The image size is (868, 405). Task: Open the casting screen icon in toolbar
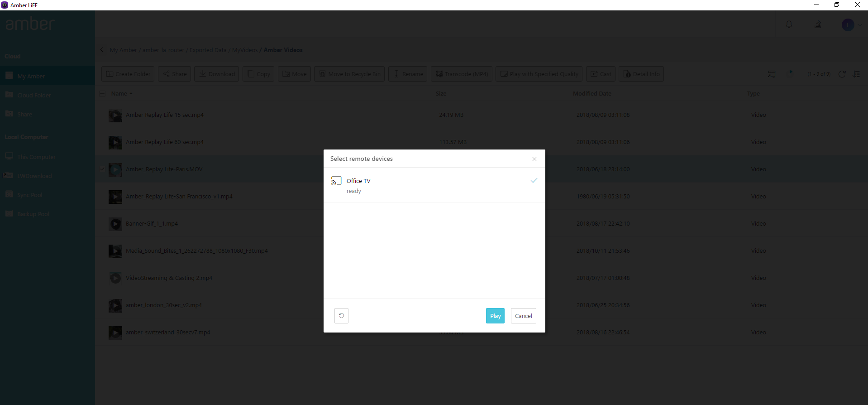point(772,74)
